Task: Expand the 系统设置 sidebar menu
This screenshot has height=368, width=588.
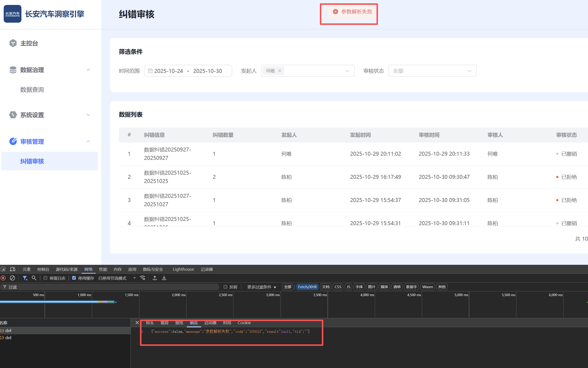Action: 88,115
